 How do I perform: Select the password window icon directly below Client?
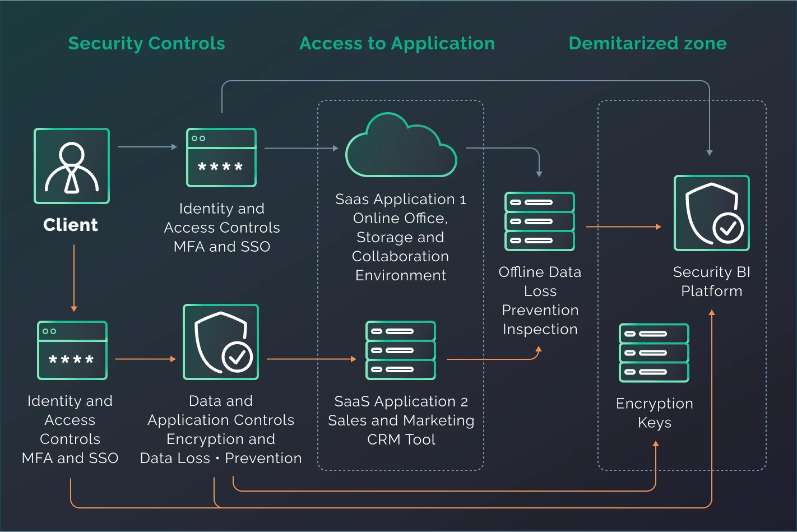tap(72, 350)
